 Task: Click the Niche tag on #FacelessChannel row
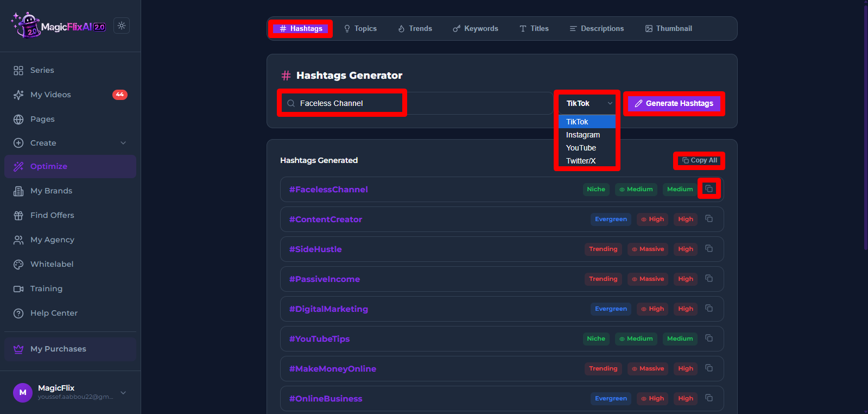pos(596,189)
